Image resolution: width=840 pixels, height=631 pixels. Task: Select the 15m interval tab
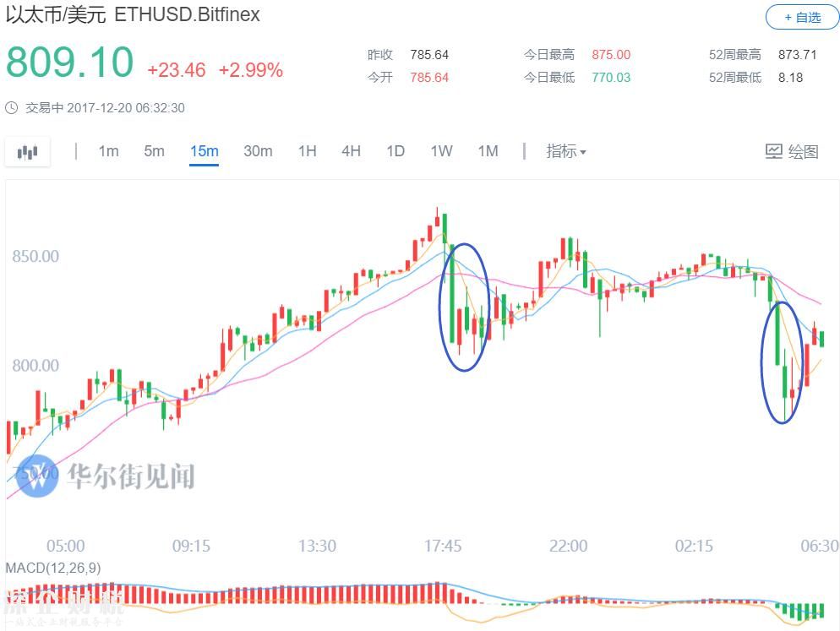click(x=205, y=151)
